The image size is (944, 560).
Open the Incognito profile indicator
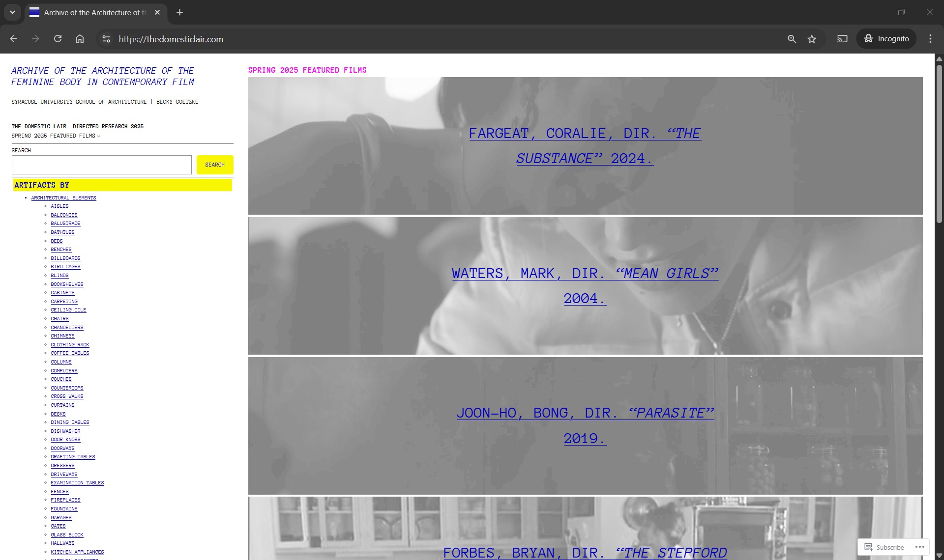[x=886, y=39]
